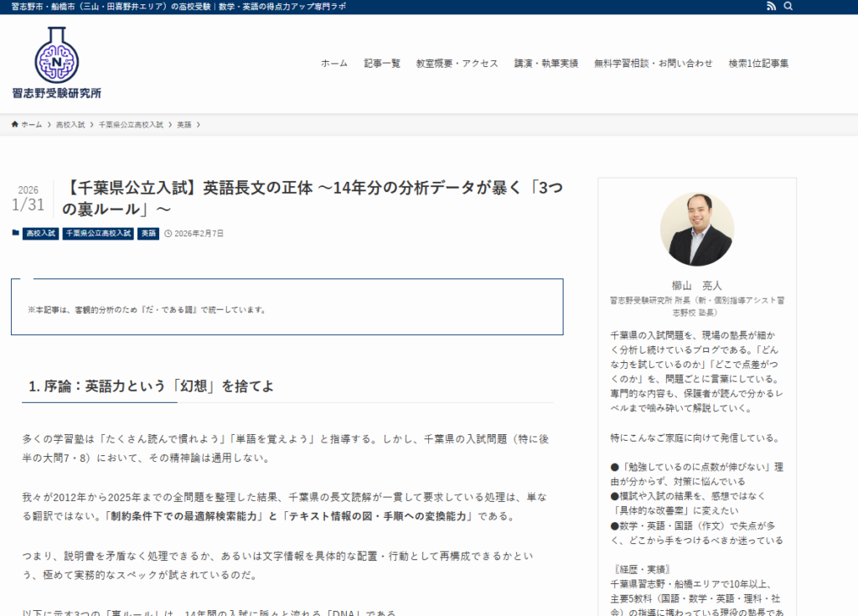Select 無料学習相談・お問い合わせ in navigation
This screenshot has width=858, height=616.
(653, 63)
